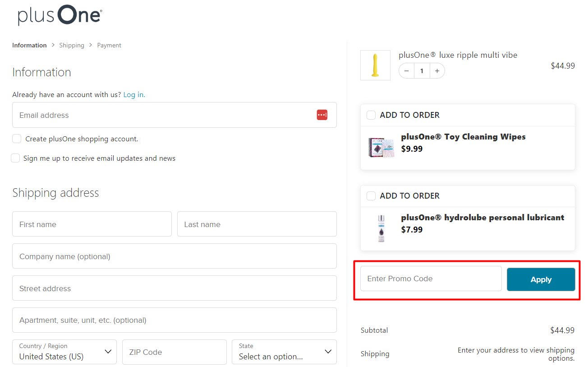Focus the Enter Promo Code field
The width and height of the screenshot is (588, 367).
coord(431,279)
